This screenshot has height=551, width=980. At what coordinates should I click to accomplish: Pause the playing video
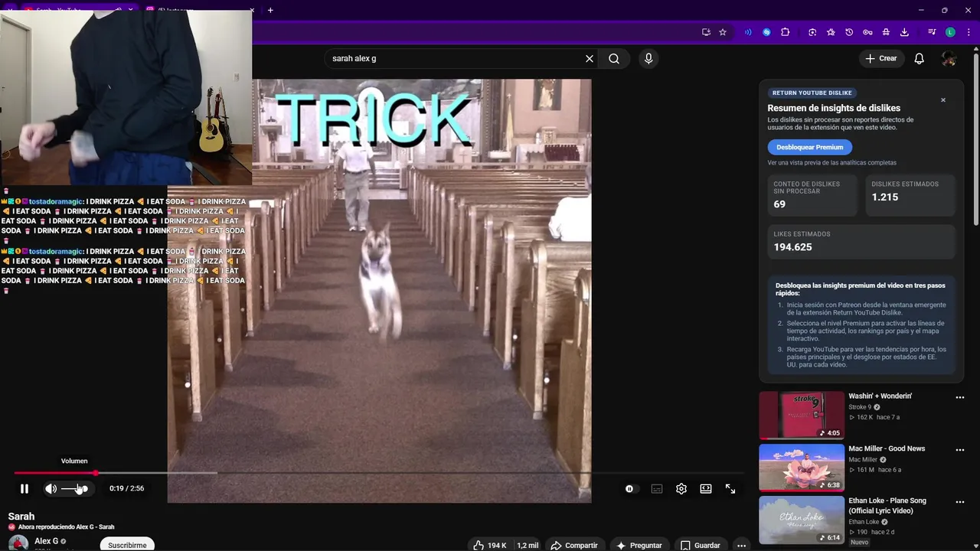tap(24, 488)
